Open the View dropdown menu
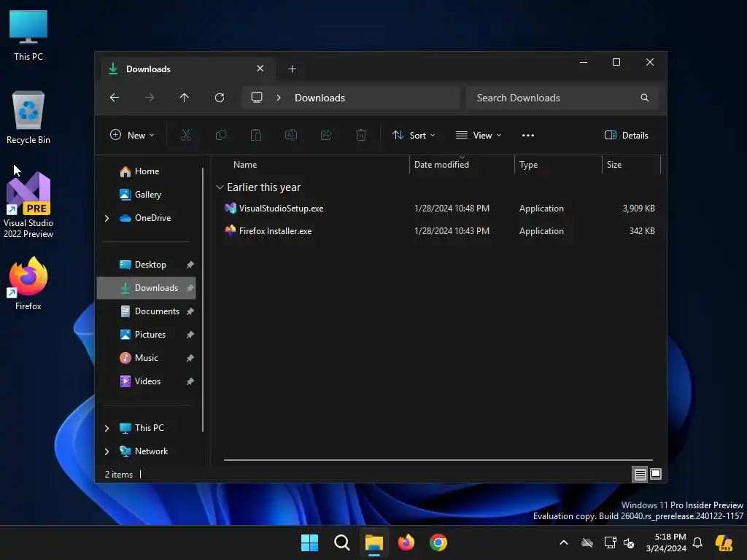The width and height of the screenshot is (747, 560). pos(479,135)
